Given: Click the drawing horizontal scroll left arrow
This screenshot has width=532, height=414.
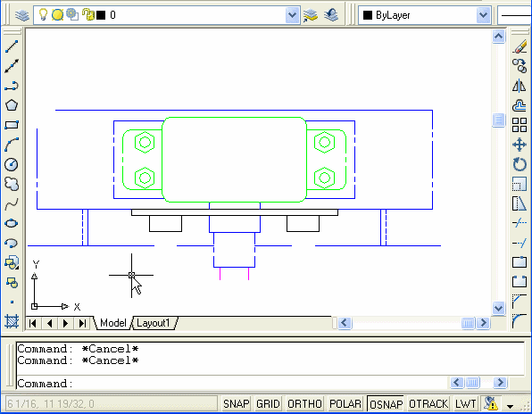Looking at the screenshot, I should 345,323.
